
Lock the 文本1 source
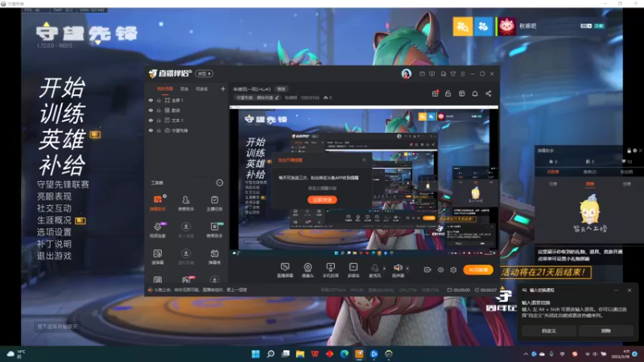point(159,120)
